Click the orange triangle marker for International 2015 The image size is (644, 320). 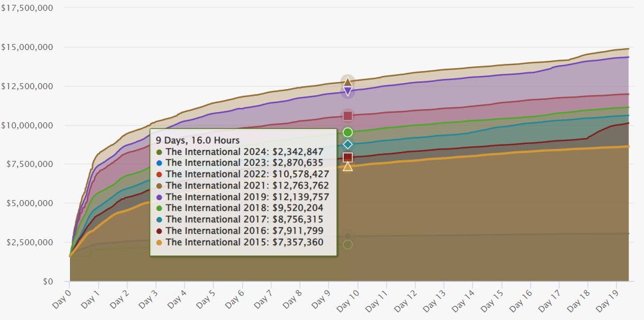[x=347, y=166]
